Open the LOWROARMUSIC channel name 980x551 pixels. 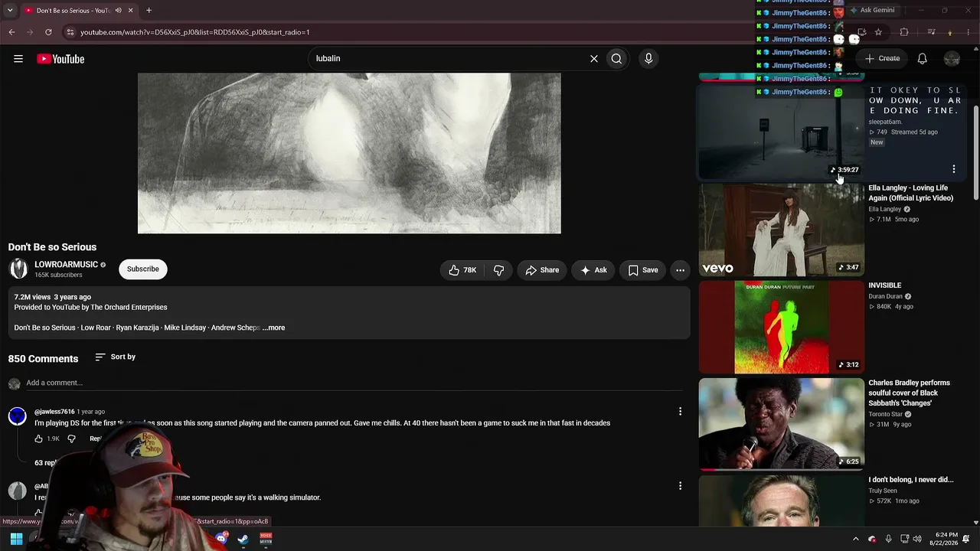66,265
